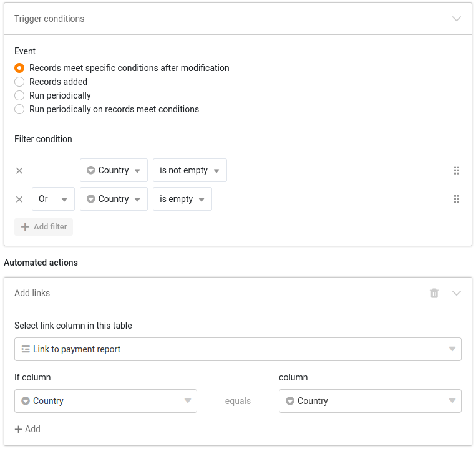The height and width of the screenshot is (449, 476).
Task: Choose the 'Run periodically' event option
Action: click(19, 95)
